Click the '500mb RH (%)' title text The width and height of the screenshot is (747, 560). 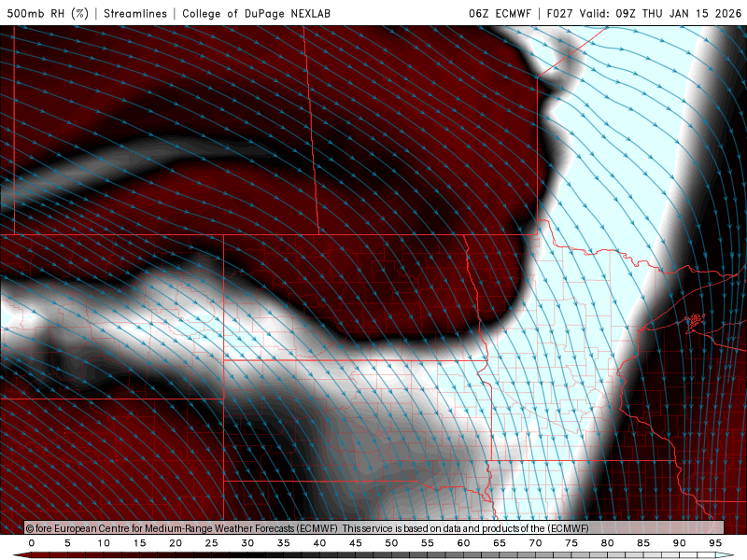48,13
